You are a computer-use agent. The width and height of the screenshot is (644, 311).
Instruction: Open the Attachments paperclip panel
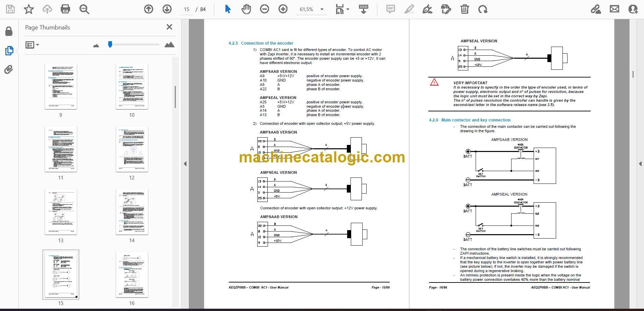click(x=9, y=70)
